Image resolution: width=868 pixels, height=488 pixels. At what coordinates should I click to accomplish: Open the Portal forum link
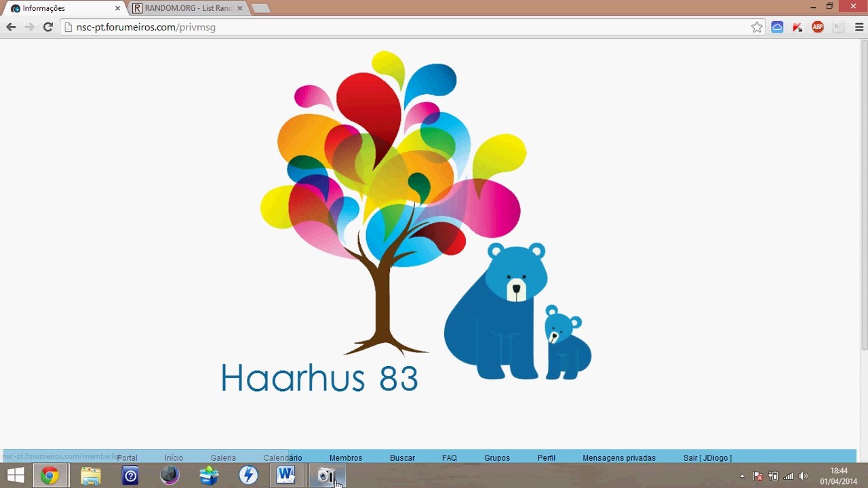pyautogui.click(x=127, y=458)
